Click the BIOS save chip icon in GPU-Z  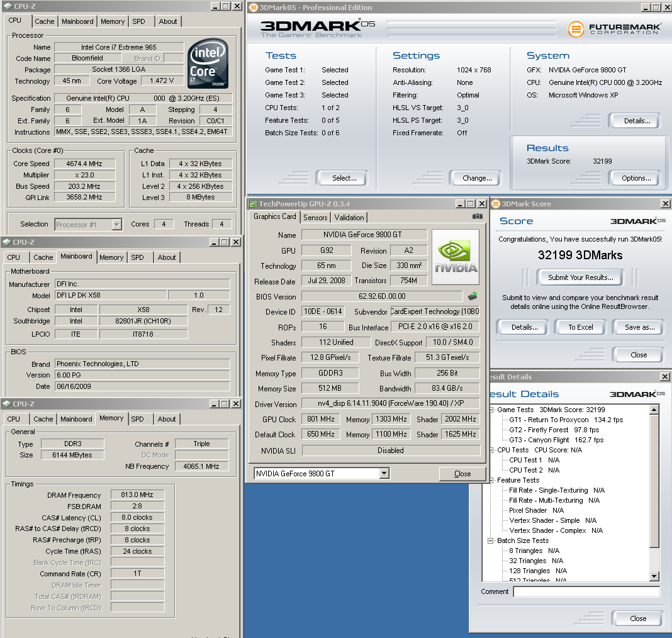tap(473, 296)
